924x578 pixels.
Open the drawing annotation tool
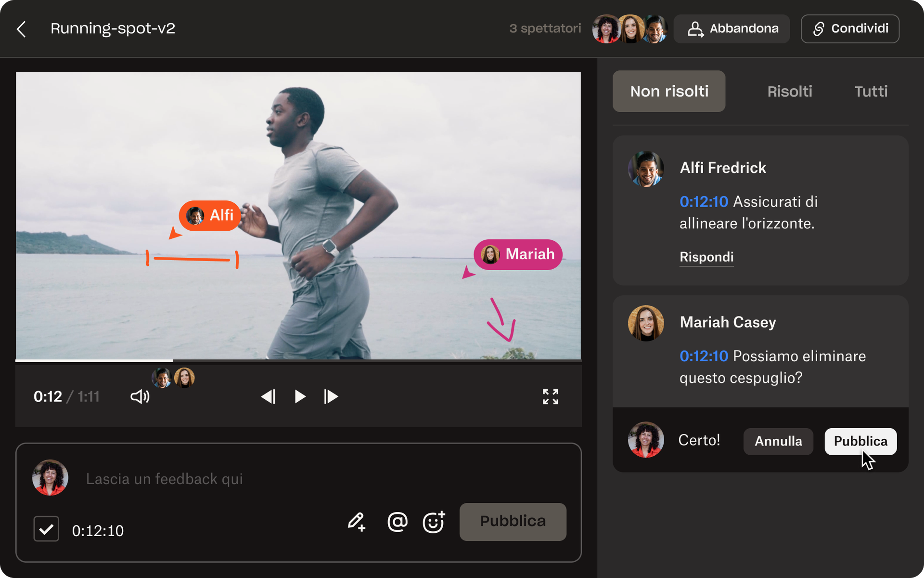pos(357,522)
